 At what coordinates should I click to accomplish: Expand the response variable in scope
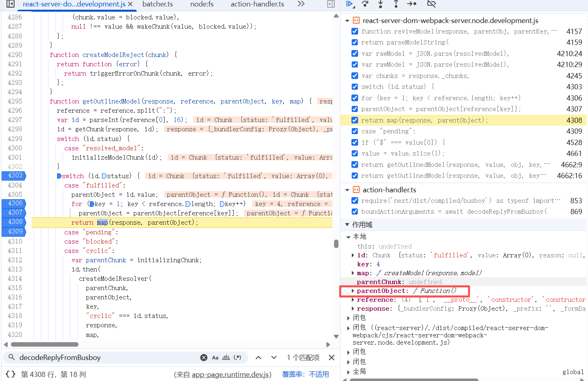353,309
